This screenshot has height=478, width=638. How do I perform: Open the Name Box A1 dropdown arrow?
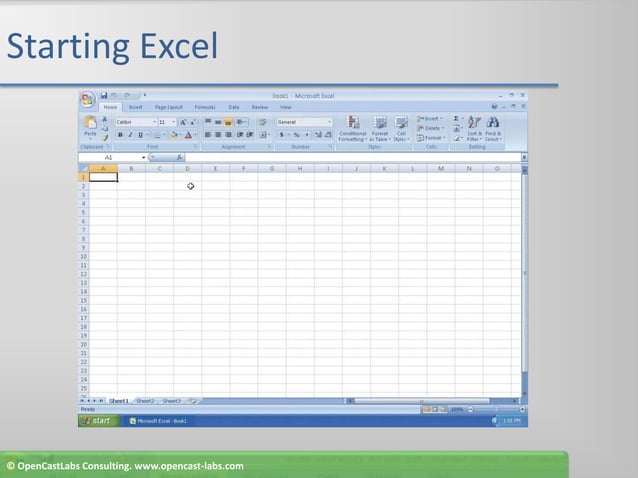click(x=143, y=157)
